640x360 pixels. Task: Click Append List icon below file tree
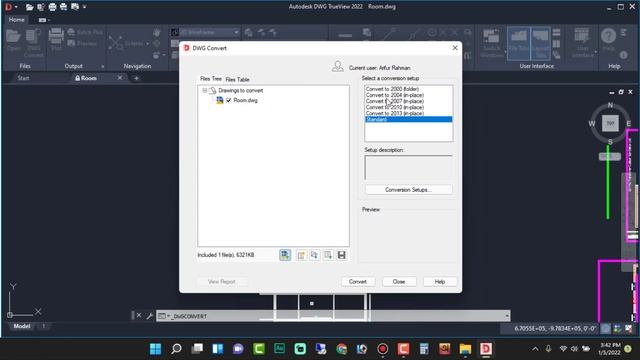(x=328, y=255)
